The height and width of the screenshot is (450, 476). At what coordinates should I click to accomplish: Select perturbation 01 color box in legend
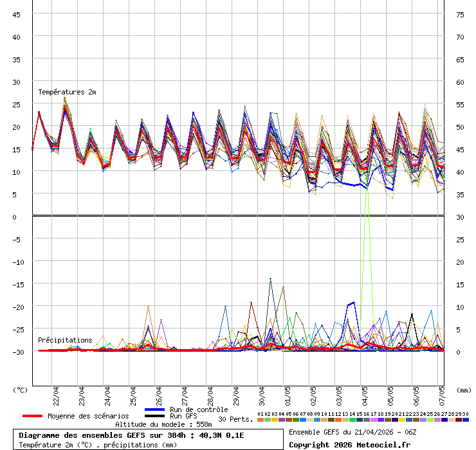coord(260,420)
